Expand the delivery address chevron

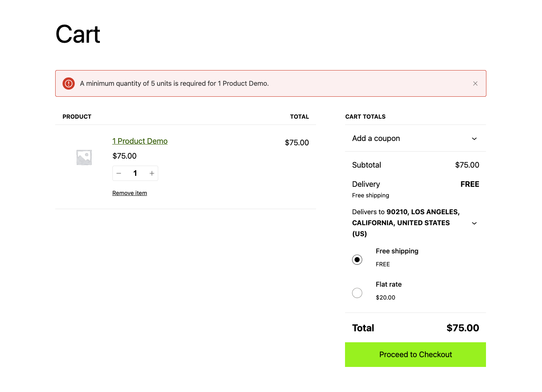[x=474, y=223]
